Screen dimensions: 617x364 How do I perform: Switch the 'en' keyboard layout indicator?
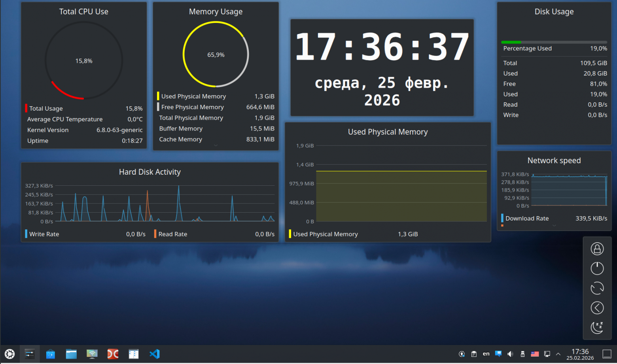click(x=486, y=354)
